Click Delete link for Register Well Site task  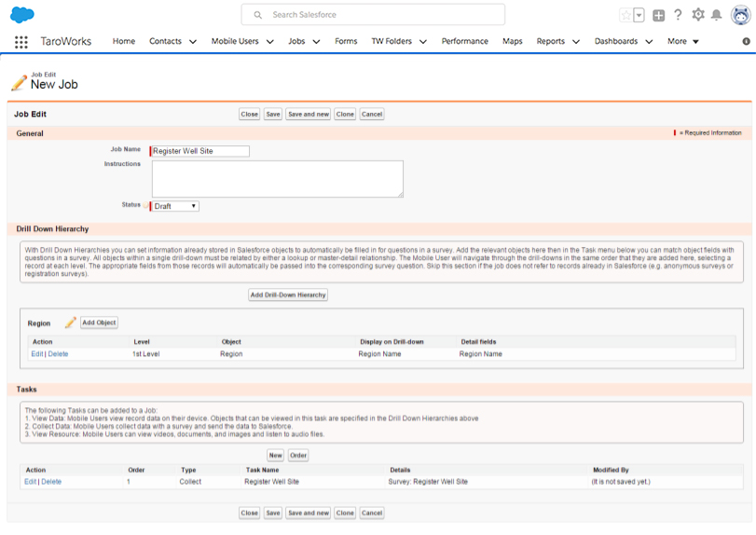[x=51, y=482]
